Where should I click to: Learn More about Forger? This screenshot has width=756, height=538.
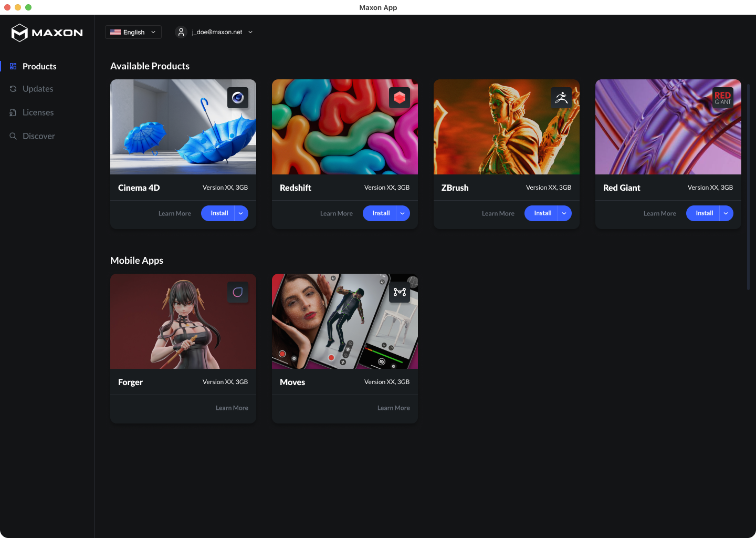click(232, 408)
